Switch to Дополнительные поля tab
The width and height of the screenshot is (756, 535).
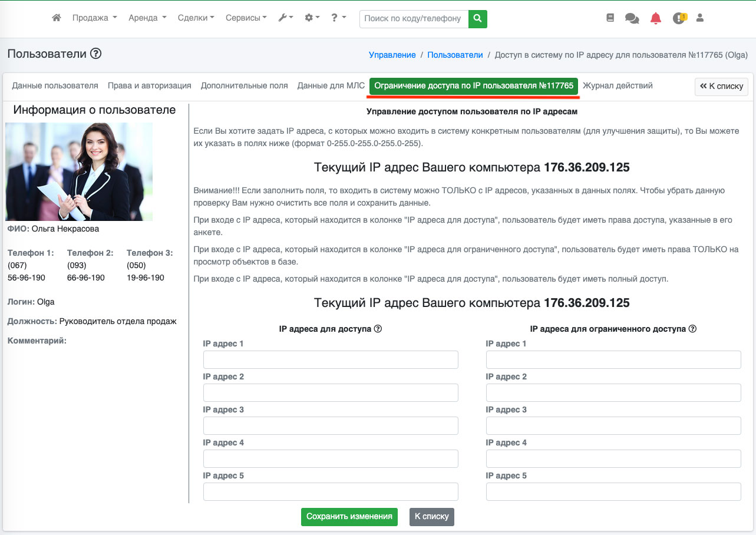(245, 86)
